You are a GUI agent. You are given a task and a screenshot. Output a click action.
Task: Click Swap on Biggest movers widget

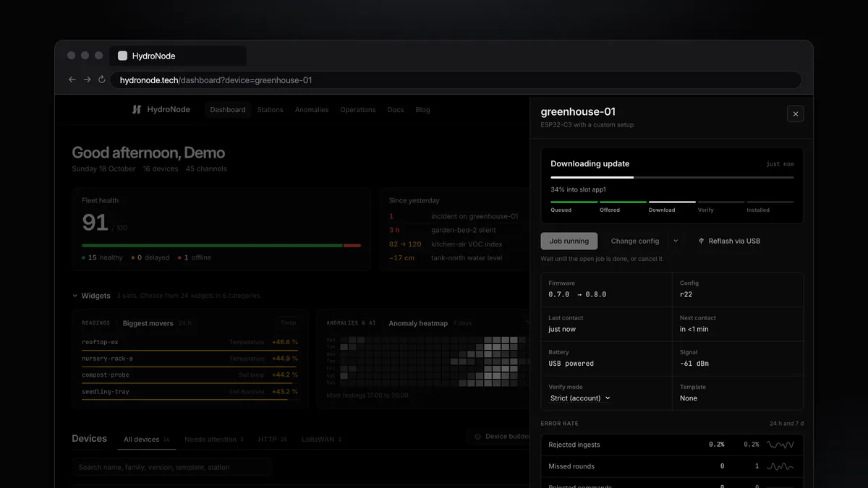point(289,323)
